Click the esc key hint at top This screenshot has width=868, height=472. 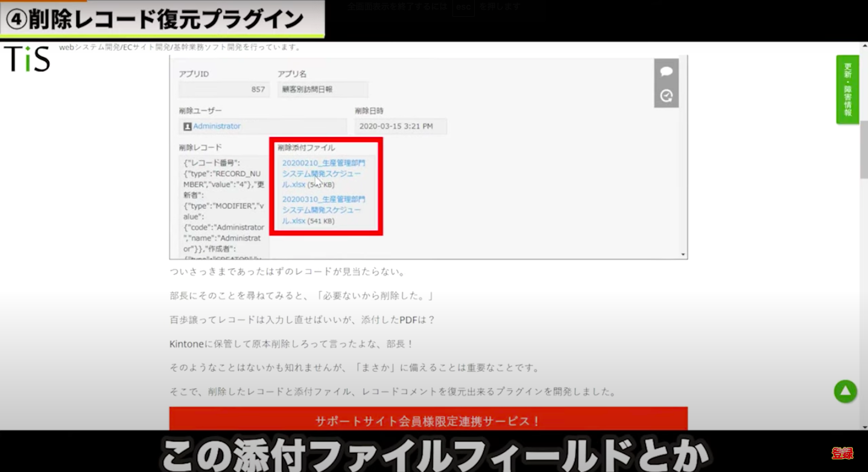[x=463, y=7]
